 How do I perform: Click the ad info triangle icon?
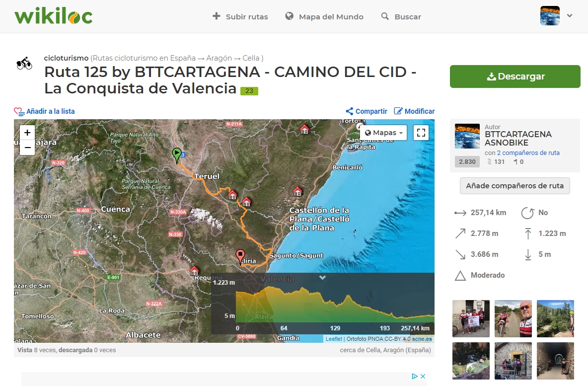(x=415, y=376)
